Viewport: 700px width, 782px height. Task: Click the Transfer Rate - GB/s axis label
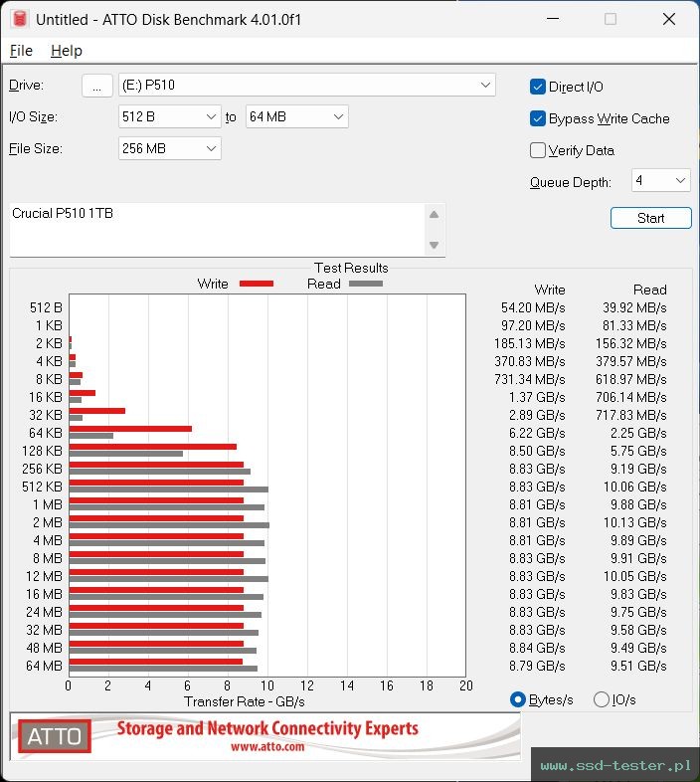coord(245,701)
